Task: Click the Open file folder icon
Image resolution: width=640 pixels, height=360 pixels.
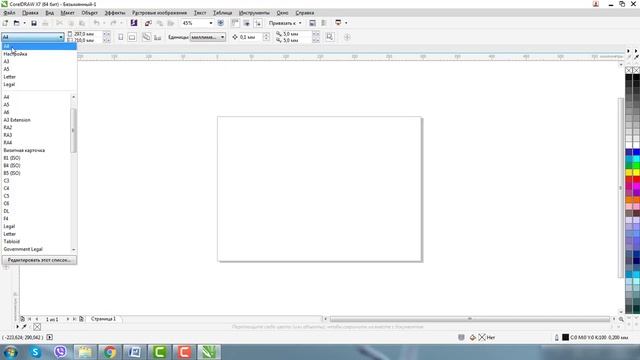Action: 16,23
